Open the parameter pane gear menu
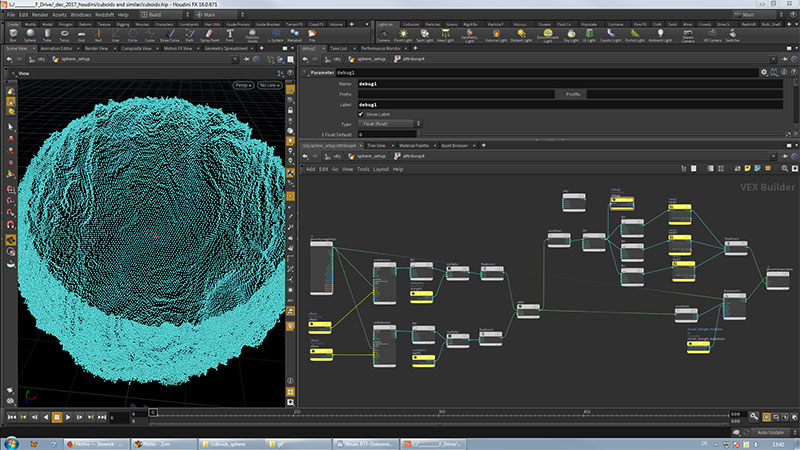This screenshot has height=450, width=800. 764,72
